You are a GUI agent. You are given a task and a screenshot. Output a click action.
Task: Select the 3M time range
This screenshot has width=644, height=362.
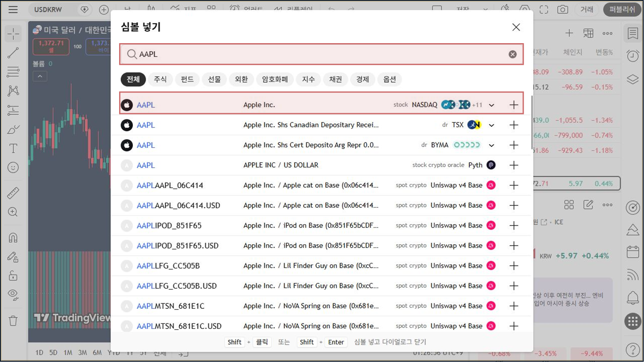coord(83,353)
